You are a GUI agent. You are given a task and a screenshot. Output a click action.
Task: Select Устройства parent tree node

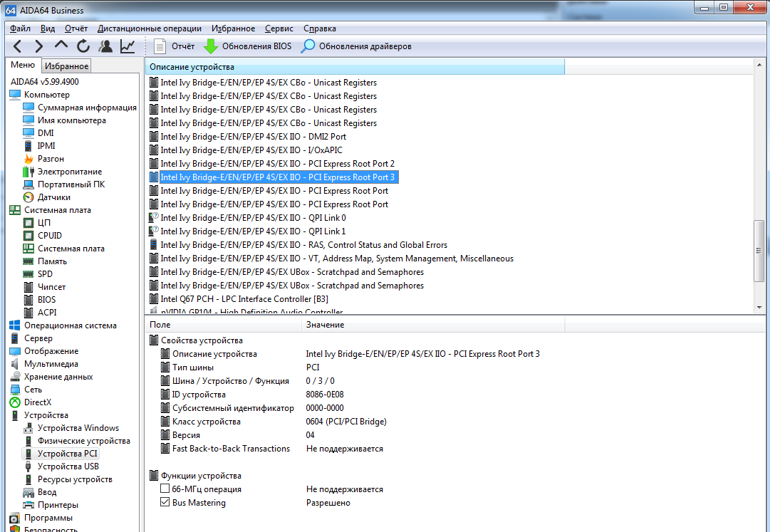click(x=46, y=415)
